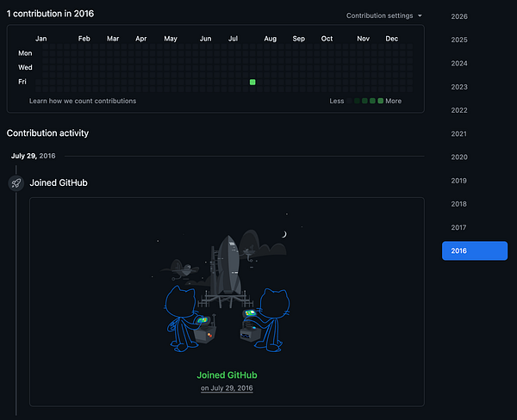Click the 'on July 29, 2016' date text
Image resolution: width=517 pixels, height=420 pixels.
227,388
